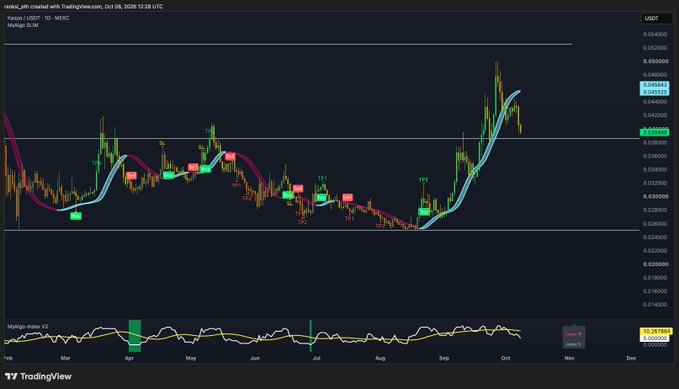This screenshot has height=389, width=679.
Task: Click the green shaded zone near Apr in index pane
Action: click(135, 336)
